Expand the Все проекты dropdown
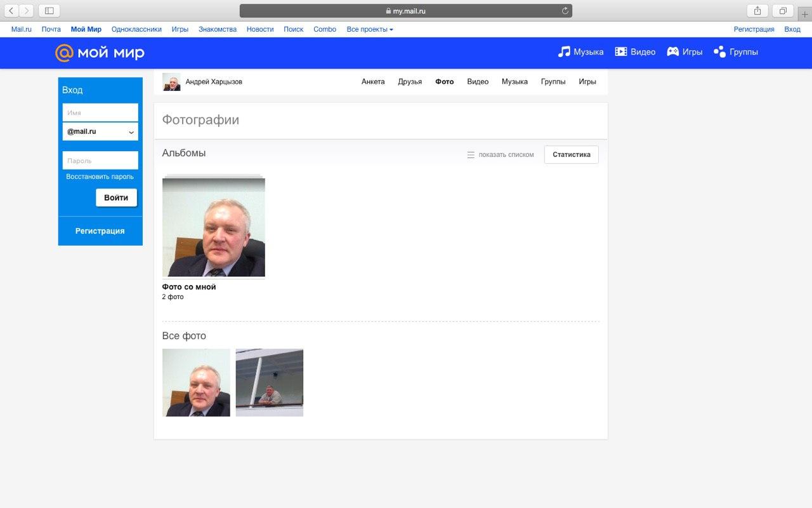 (x=370, y=29)
